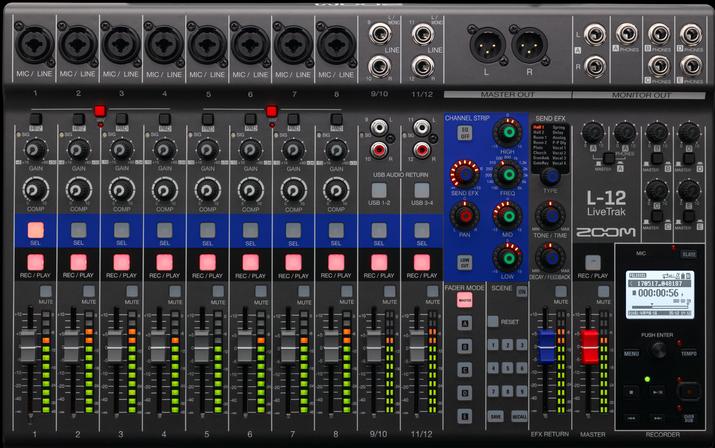Image resolution: width=715 pixels, height=448 pixels.
Task: Mute channel 3
Action: [132, 291]
